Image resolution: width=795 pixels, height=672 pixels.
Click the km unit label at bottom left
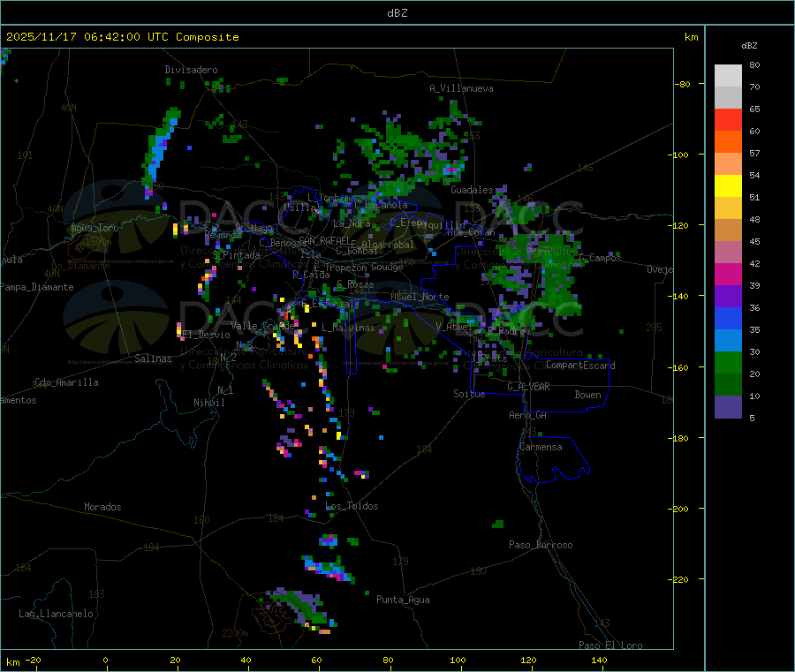coord(13,662)
